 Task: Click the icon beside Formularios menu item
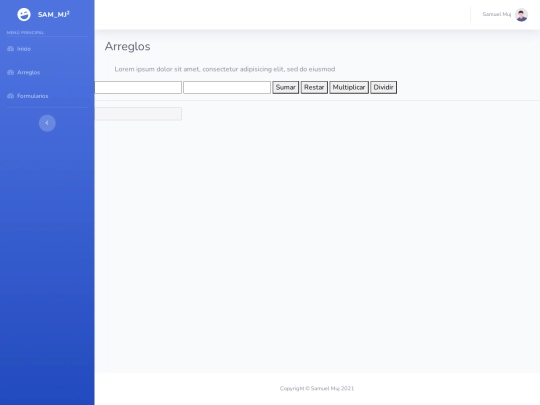click(x=10, y=96)
